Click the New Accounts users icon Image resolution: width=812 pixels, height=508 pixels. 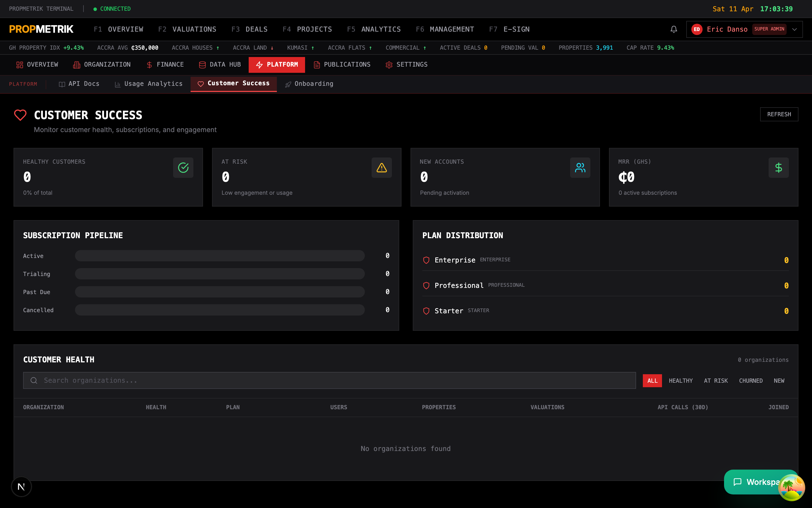[x=580, y=167]
